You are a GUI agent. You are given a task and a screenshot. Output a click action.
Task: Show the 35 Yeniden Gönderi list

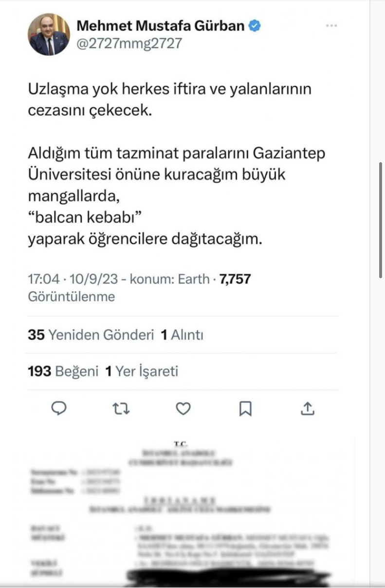91,335
